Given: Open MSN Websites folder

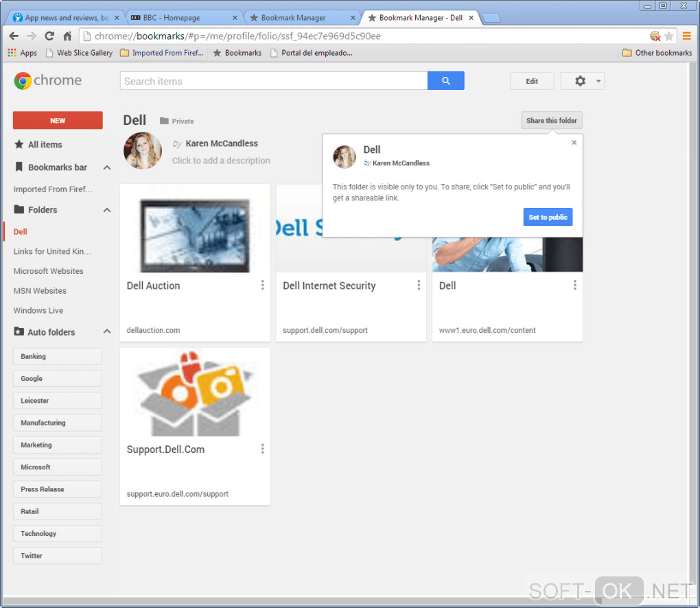Looking at the screenshot, I should tap(40, 290).
